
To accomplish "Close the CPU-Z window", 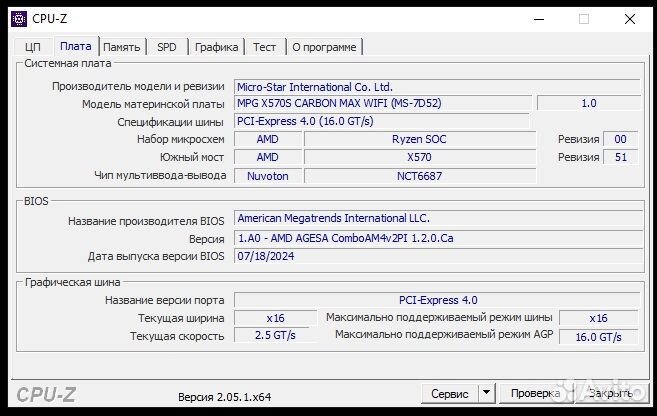I will (630, 19).
